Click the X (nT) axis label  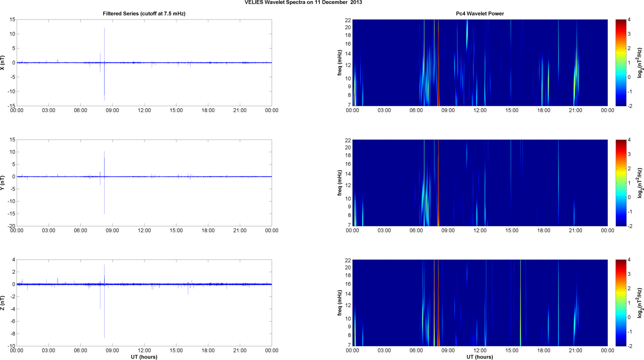(x=3, y=63)
